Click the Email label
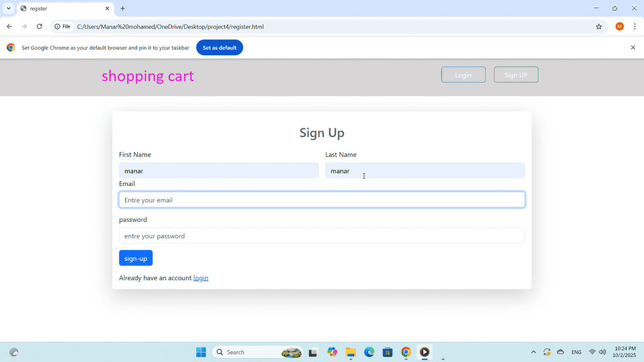The height and width of the screenshot is (362, 644). [127, 184]
